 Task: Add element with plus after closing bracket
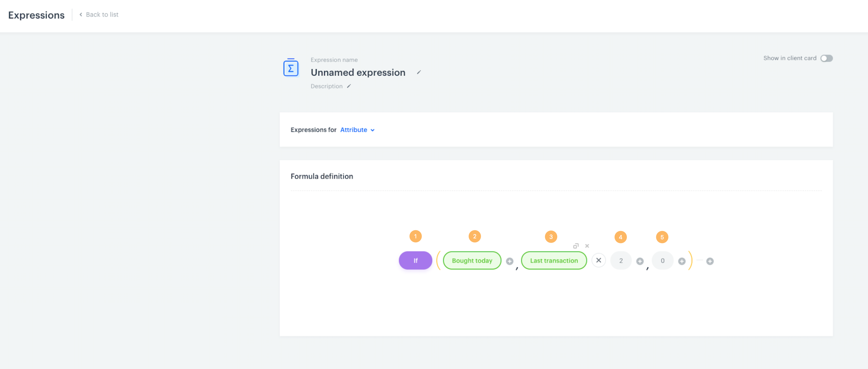[710, 261]
